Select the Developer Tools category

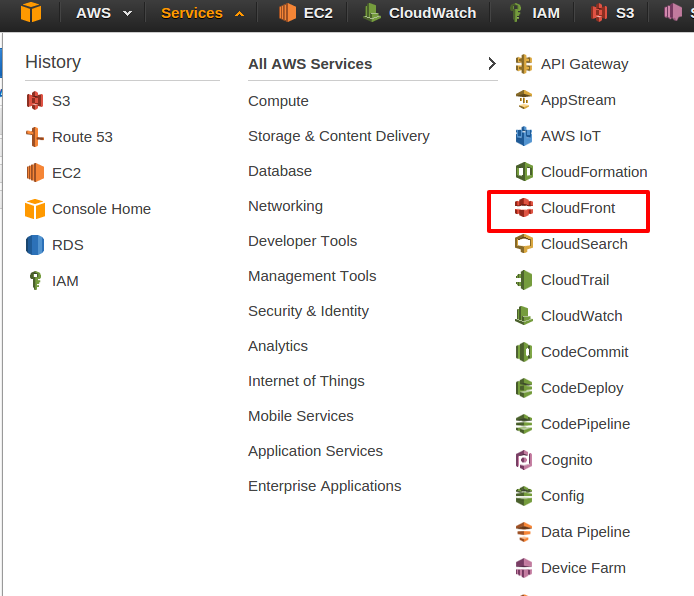click(x=303, y=241)
